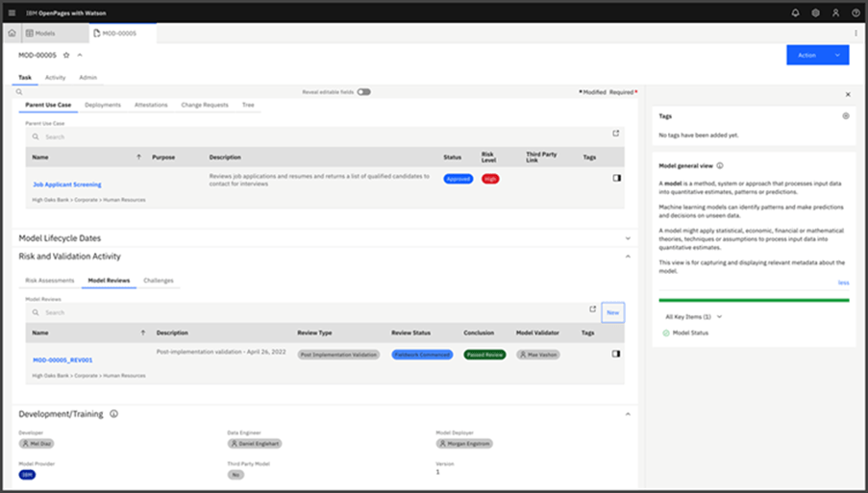
Task: Click the less link in general view
Action: [843, 283]
